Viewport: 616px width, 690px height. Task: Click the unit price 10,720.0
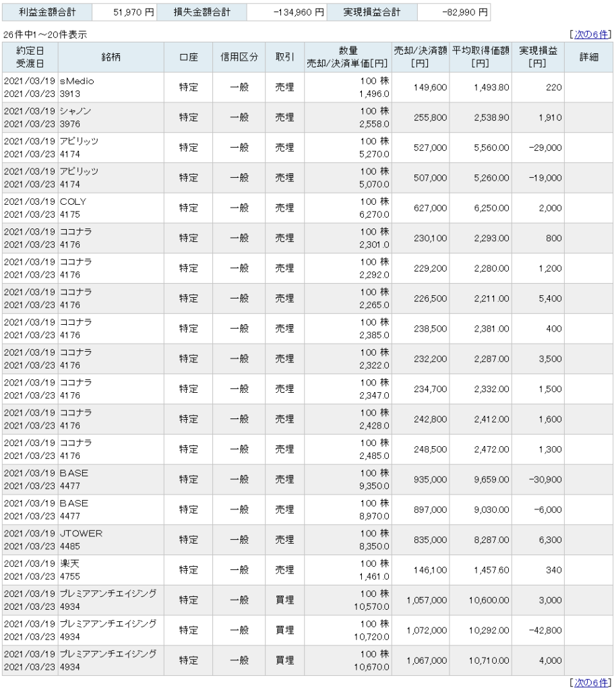tap(372, 637)
